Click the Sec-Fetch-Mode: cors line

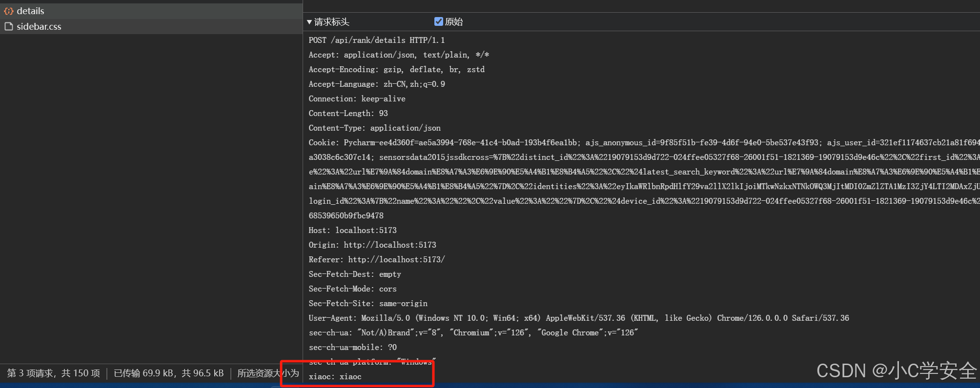pos(352,289)
